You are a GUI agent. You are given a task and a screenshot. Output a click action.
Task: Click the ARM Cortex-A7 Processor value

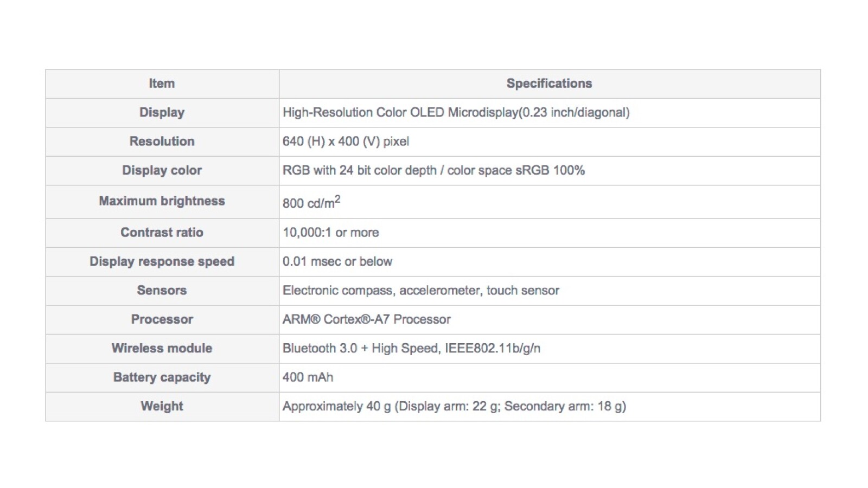pos(366,319)
